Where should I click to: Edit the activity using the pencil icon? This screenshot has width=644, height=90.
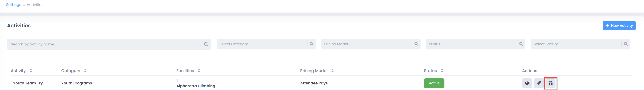pos(539,83)
